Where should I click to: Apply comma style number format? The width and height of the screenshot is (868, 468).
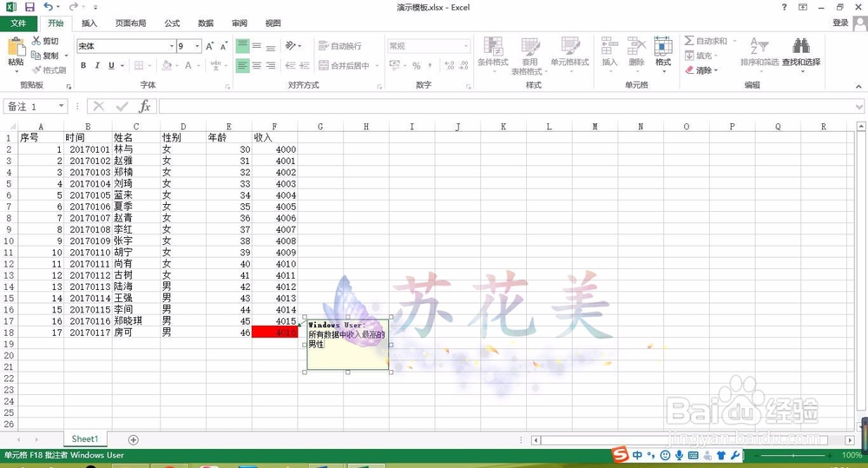pos(431,65)
